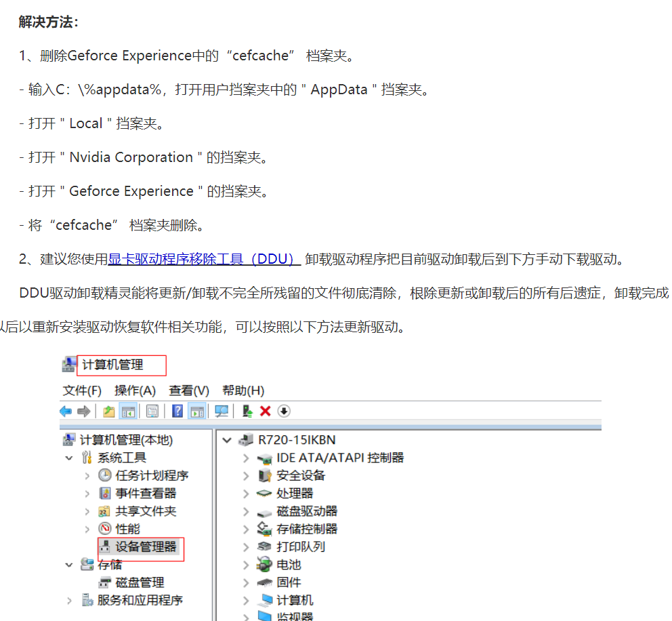Collapse the R720-15IKBN device root

tap(227, 440)
